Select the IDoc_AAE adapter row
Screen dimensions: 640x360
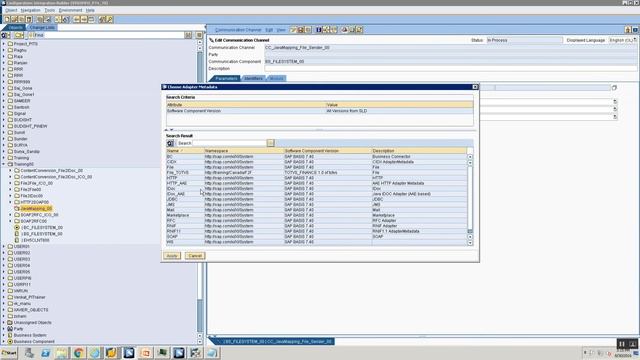[x=316, y=194]
